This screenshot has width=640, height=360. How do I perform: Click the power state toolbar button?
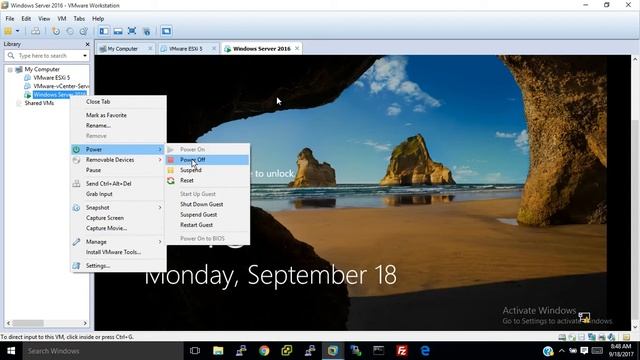pos(8,31)
